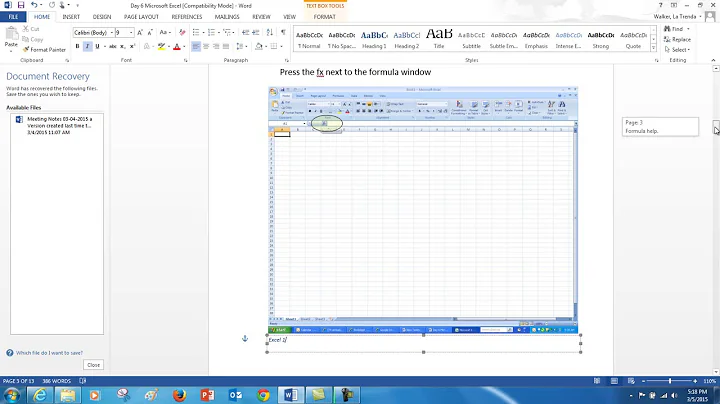Viewport: 720px width, 404px height.
Task: Zoom in with the plus button
Action: click(695, 381)
